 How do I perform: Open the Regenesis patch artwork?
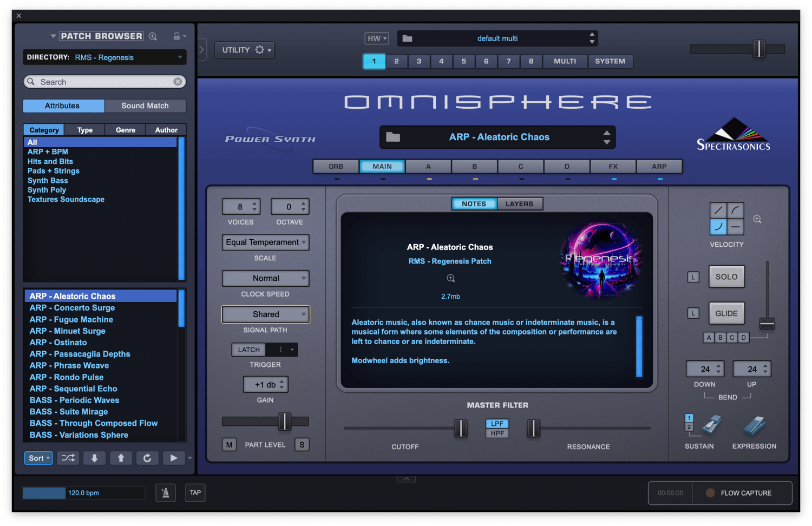click(x=601, y=260)
